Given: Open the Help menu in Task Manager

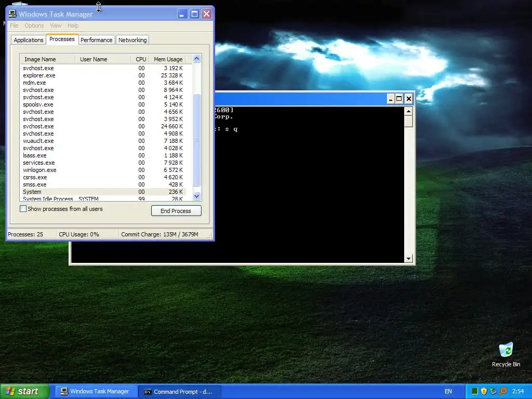Looking at the screenshot, I should (x=73, y=25).
